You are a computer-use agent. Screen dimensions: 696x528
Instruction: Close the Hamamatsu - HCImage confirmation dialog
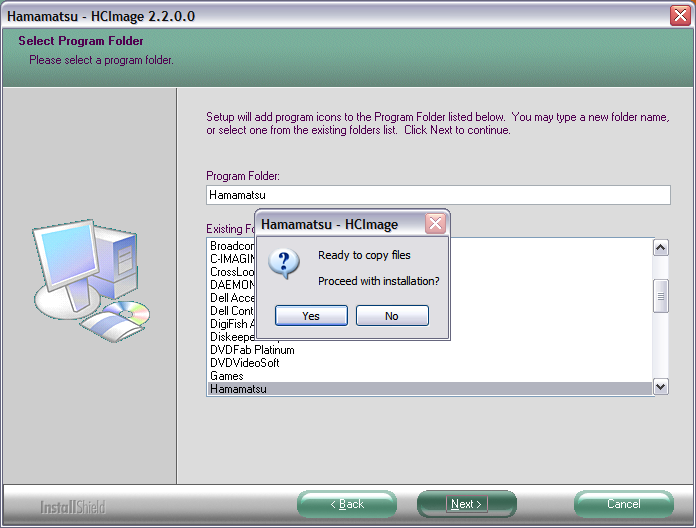coord(435,224)
